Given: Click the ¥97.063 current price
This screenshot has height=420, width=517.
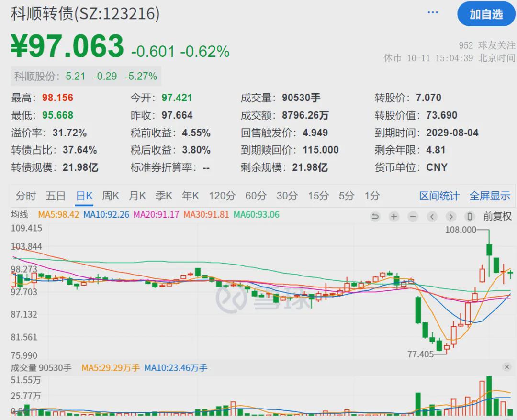Looking at the screenshot, I should click(x=67, y=46).
